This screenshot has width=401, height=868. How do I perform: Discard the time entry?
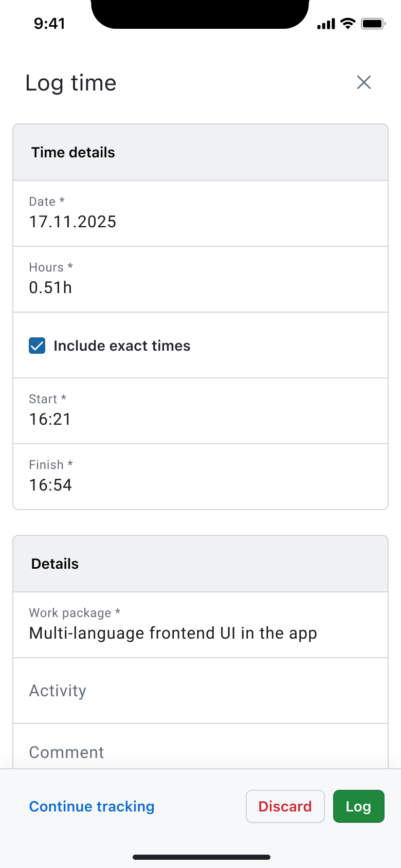tap(285, 806)
